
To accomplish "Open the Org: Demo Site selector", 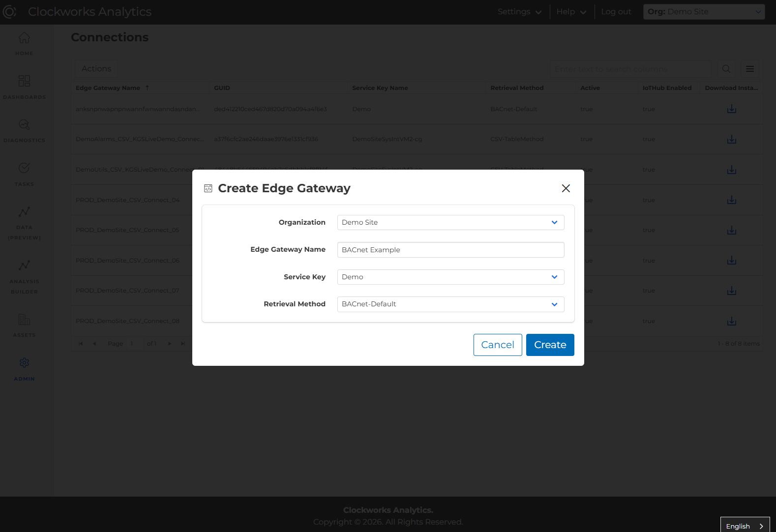I will [x=704, y=12].
